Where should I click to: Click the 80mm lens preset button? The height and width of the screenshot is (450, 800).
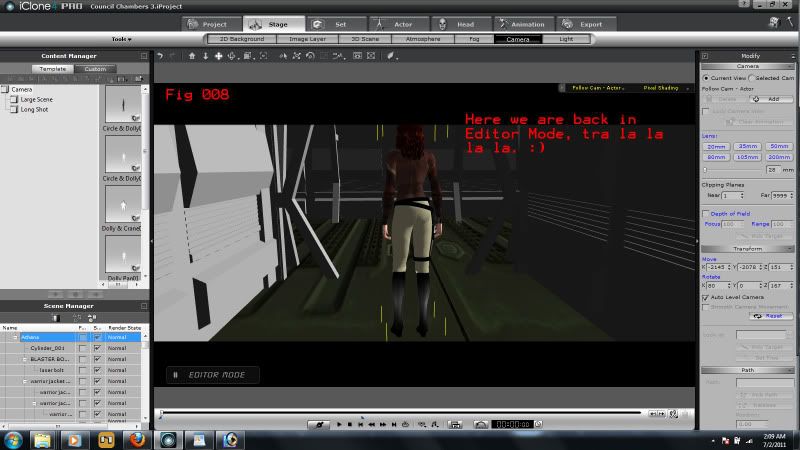(716, 157)
